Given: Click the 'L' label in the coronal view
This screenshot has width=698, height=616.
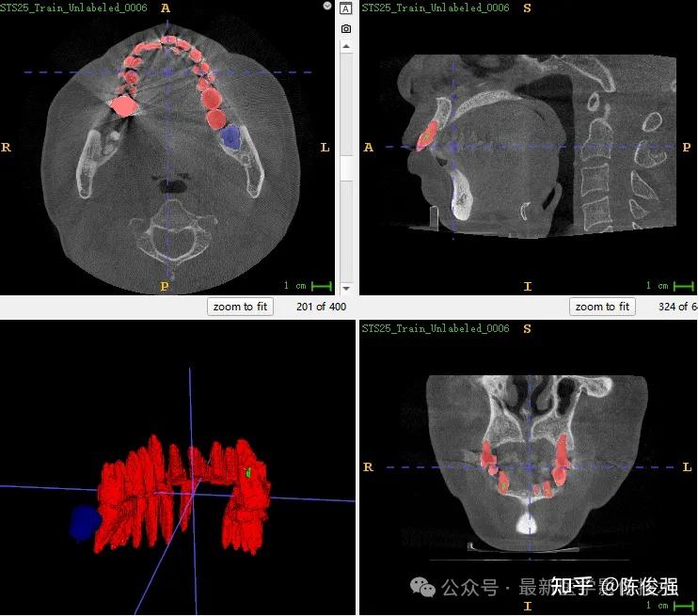Looking at the screenshot, I should pyautogui.click(x=687, y=466).
